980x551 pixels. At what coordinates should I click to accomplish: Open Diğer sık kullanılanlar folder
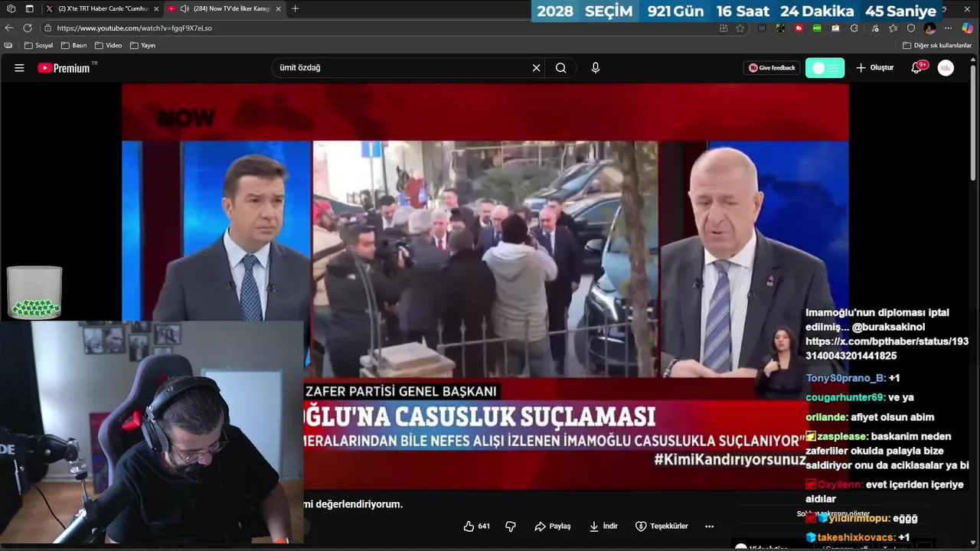point(937,45)
